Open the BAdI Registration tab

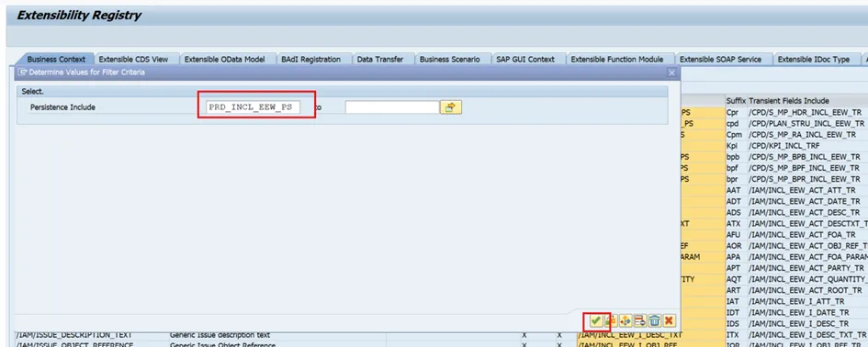[310, 60]
